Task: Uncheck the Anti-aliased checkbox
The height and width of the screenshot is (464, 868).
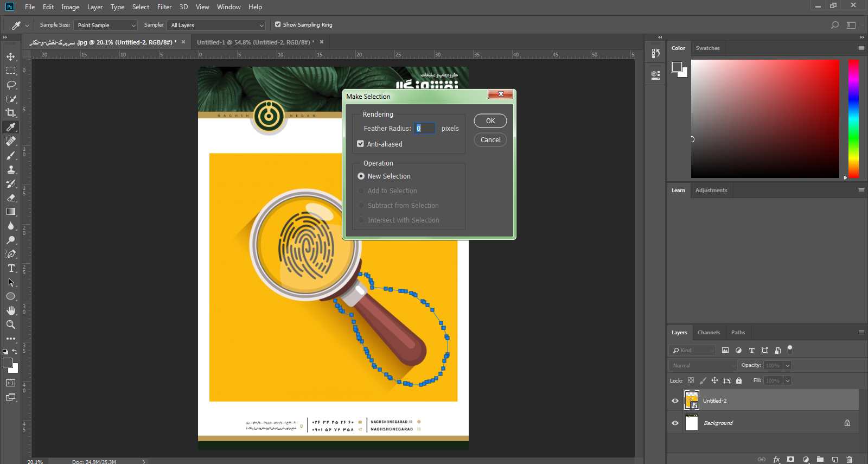Action: 360,144
